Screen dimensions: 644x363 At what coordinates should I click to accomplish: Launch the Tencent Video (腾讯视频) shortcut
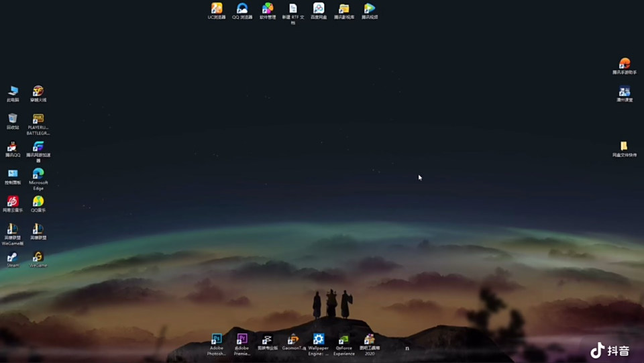[x=370, y=11]
